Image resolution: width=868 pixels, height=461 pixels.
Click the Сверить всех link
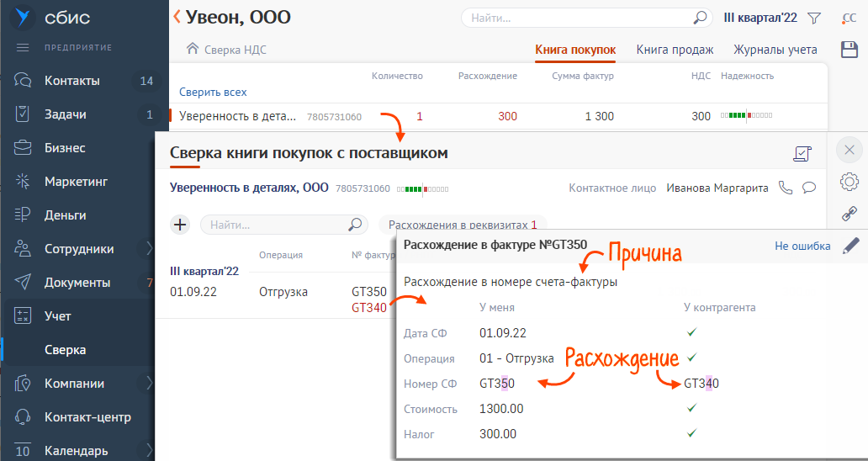click(213, 93)
